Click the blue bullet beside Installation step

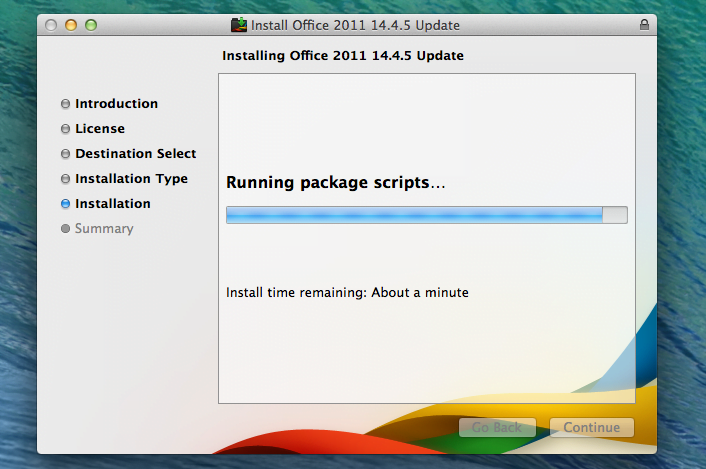click(x=66, y=204)
